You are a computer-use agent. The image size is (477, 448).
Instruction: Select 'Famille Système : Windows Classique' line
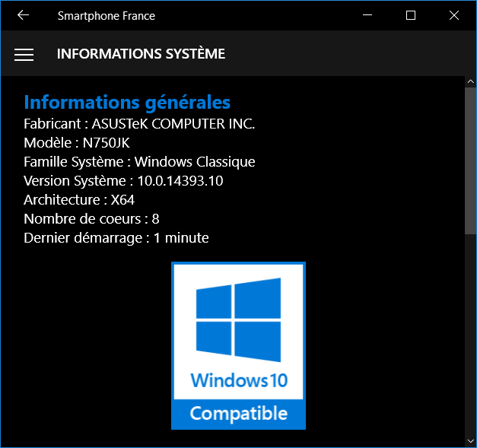pyautogui.click(x=139, y=162)
